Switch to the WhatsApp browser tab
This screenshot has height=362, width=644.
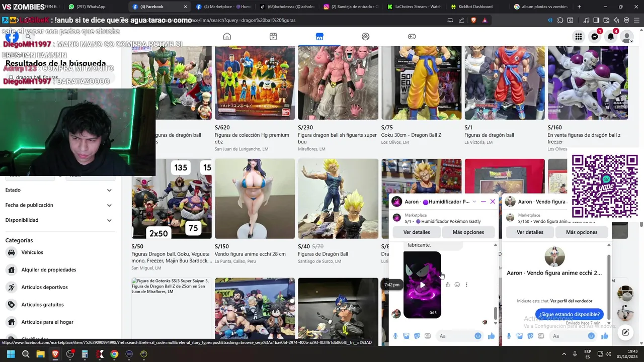pyautogui.click(x=94, y=7)
